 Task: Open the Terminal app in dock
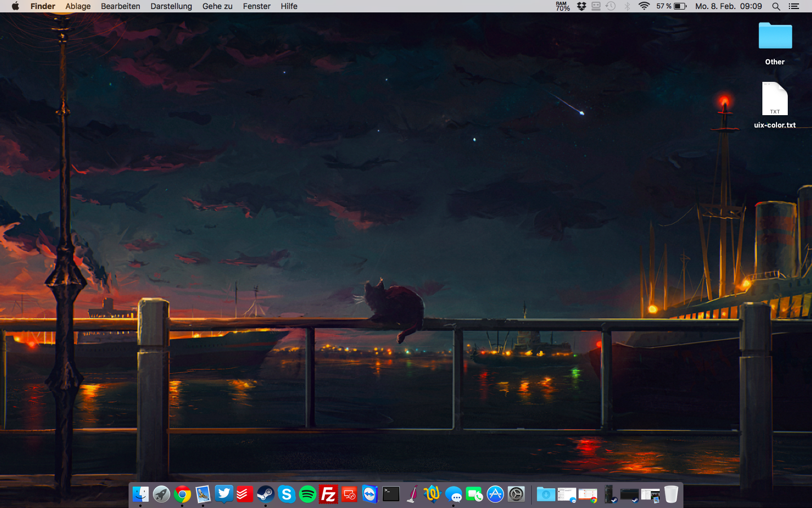click(x=391, y=494)
